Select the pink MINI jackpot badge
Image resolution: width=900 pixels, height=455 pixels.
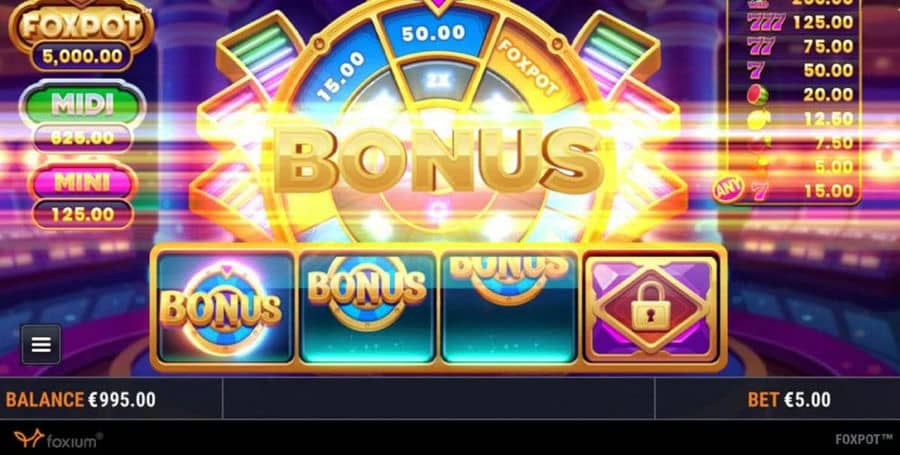click(83, 182)
